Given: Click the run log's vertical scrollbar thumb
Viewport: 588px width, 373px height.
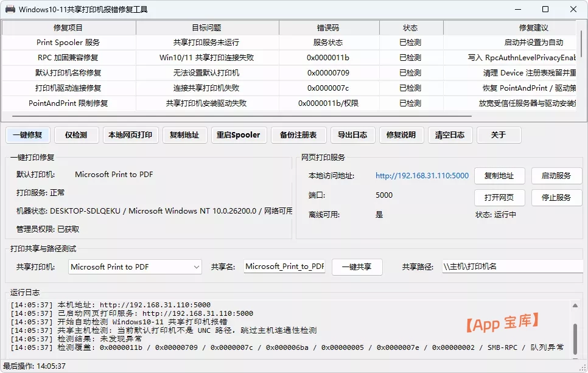Looking at the screenshot, I should click(575, 339).
